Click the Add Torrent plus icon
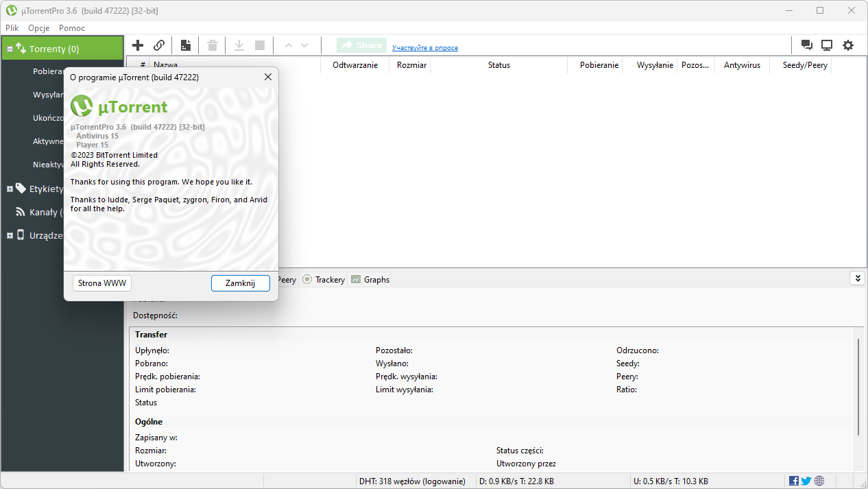 coord(138,45)
